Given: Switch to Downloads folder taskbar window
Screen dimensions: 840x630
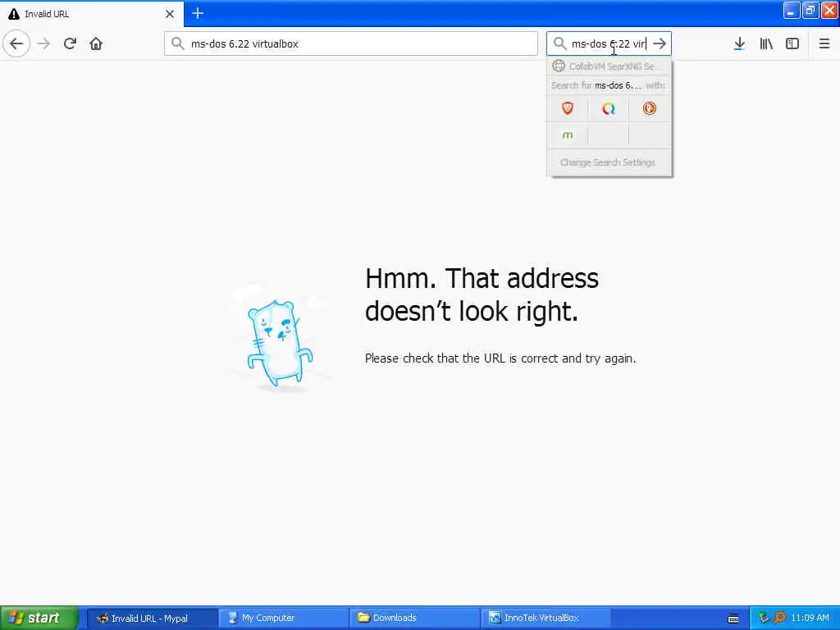Looking at the screenshot, I should pos(414,619).
